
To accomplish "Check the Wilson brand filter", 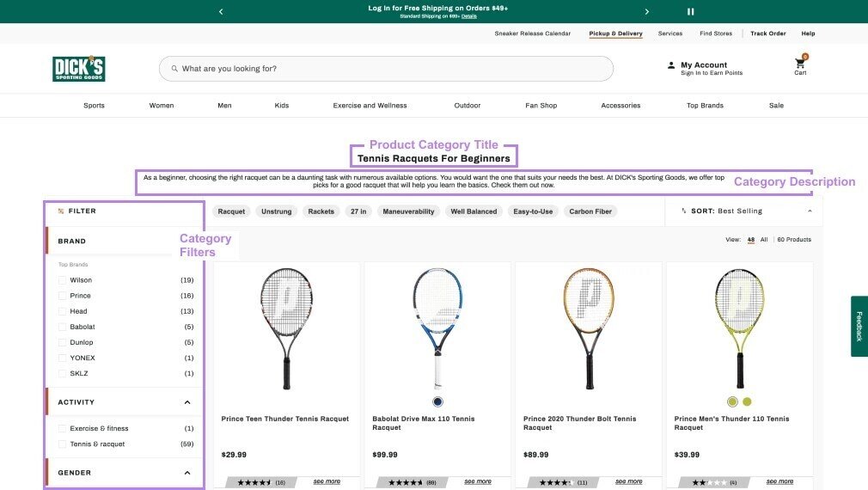I will (x=62, y=280).
